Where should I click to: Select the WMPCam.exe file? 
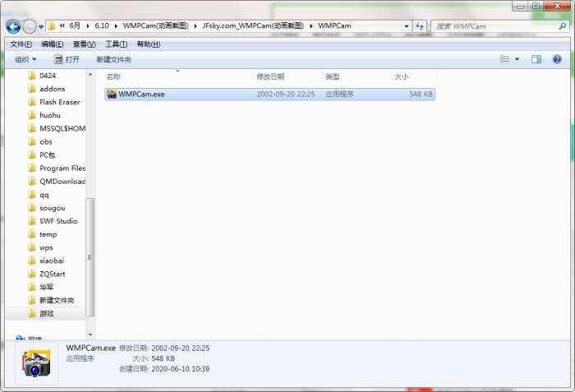point(269,94)
